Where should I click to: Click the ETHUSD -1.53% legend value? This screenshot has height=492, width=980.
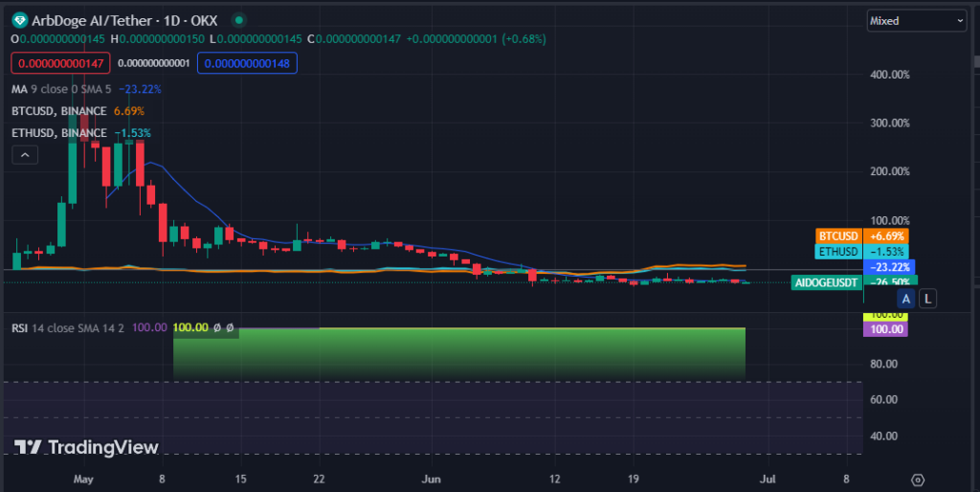pyautogui.click(x=132, y=133)
